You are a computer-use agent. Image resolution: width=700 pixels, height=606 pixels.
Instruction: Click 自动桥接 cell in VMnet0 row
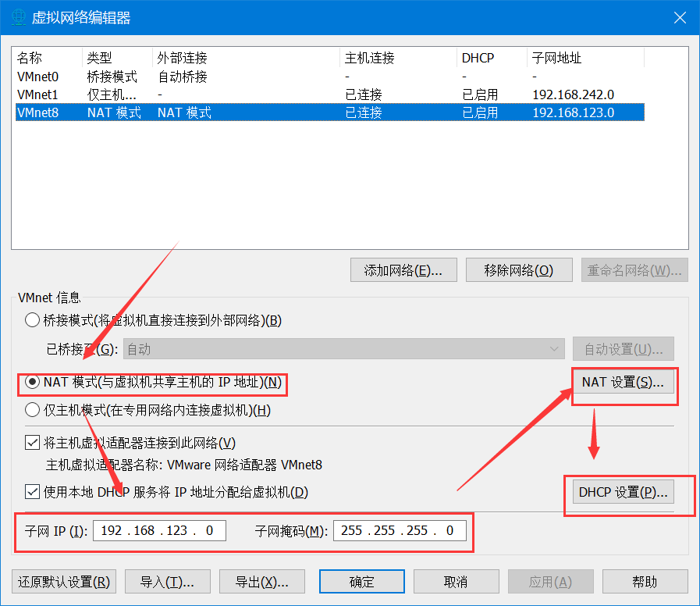tap(183, 77)
